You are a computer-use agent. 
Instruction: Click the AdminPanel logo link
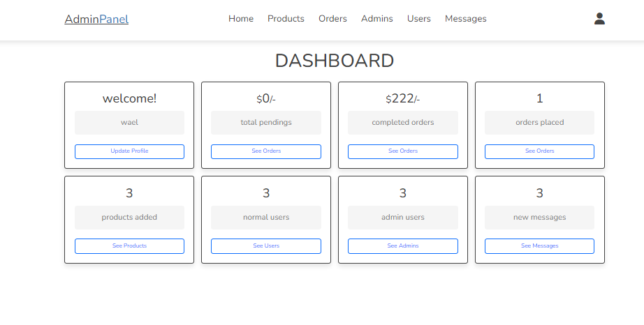(96, 20)
